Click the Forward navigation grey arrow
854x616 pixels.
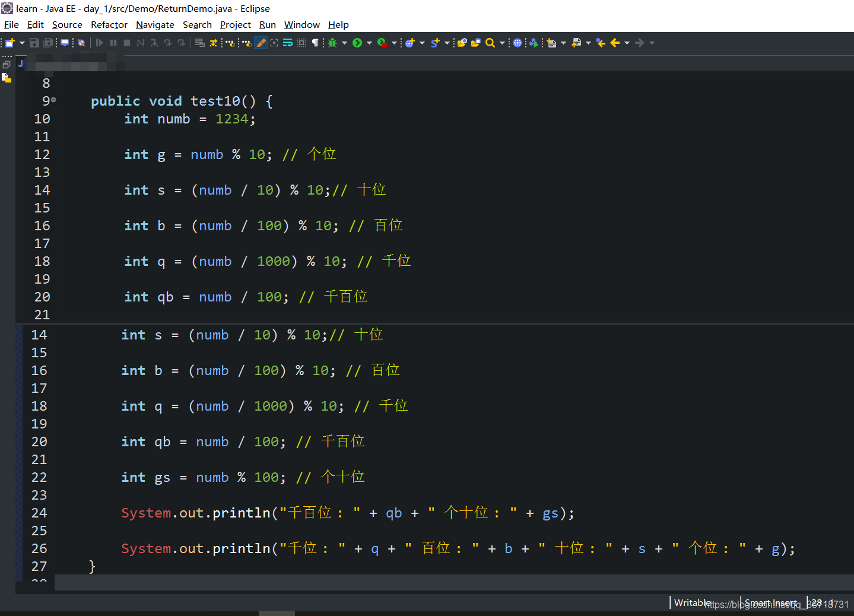click(639, 43)
